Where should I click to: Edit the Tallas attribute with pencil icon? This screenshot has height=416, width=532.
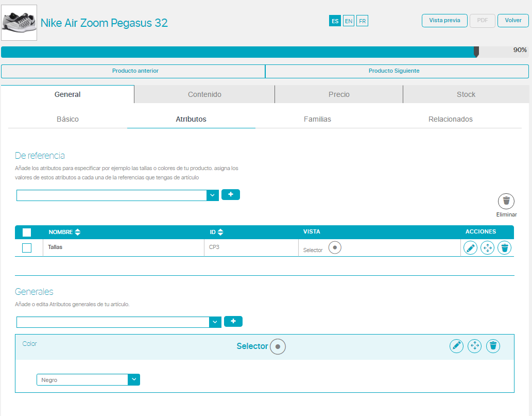tap(470, 248)
